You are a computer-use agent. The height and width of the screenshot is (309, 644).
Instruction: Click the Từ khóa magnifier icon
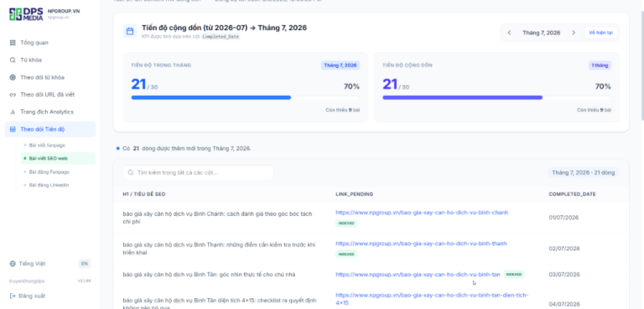coord(13,60)
